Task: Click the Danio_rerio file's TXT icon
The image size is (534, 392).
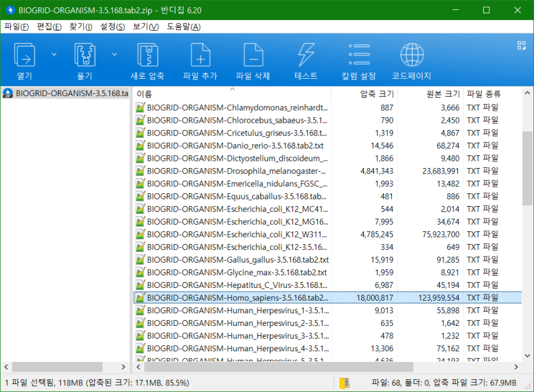Action: (x=140, y=145)
